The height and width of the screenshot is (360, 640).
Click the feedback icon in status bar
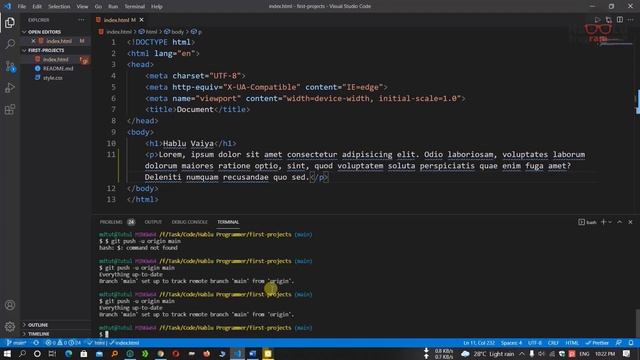[619, 343]
